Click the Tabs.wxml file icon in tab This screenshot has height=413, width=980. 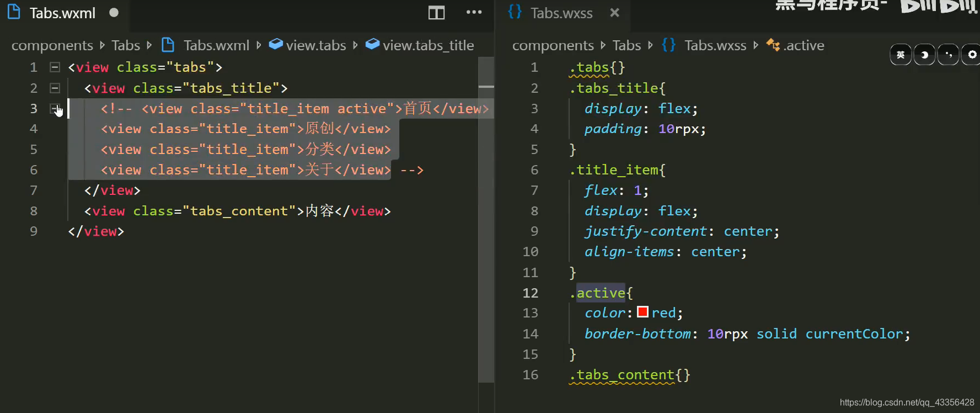14,13
